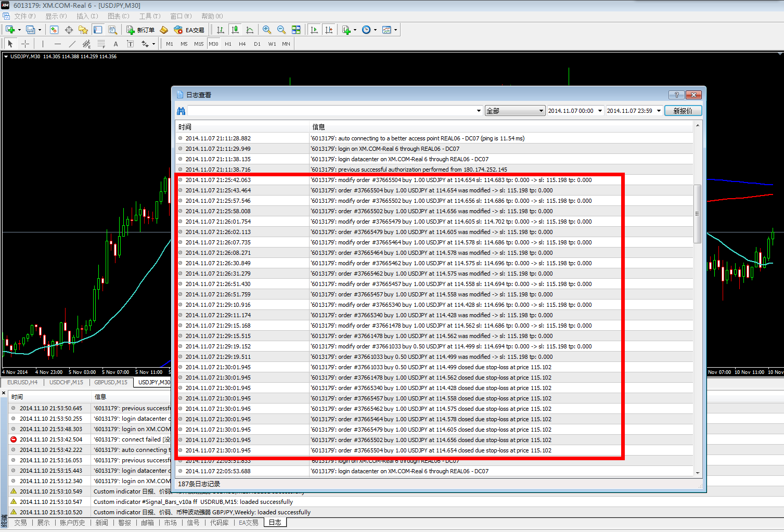Click the 信息 column header in log viewer
The height and width of the screenshot is (532, 784).
click(502, 127)
